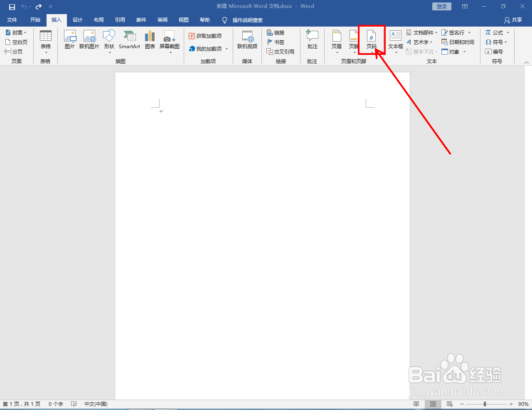This screenshot has width=532, height=410.
Task: Open SmartArt graphic insertion
Action: (x=129, y=40)
